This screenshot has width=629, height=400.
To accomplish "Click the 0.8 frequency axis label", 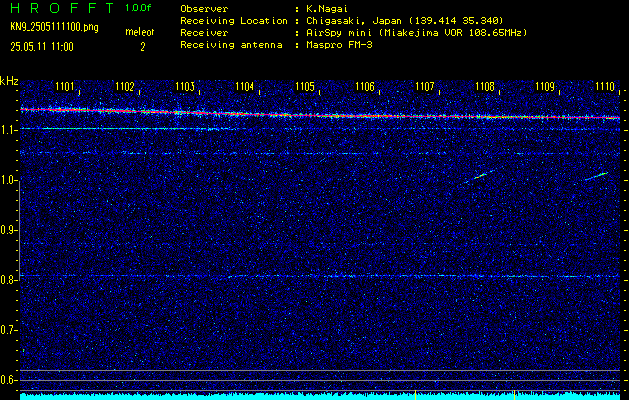I will click(7, 280).
